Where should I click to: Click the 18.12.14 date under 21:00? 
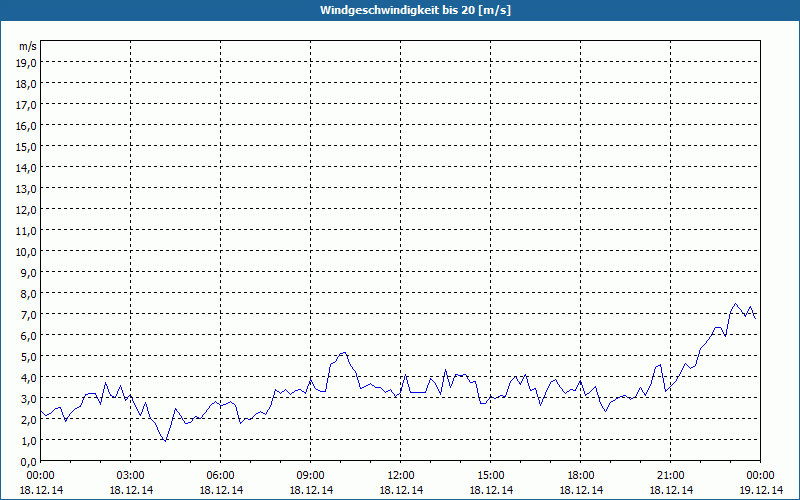670,490
